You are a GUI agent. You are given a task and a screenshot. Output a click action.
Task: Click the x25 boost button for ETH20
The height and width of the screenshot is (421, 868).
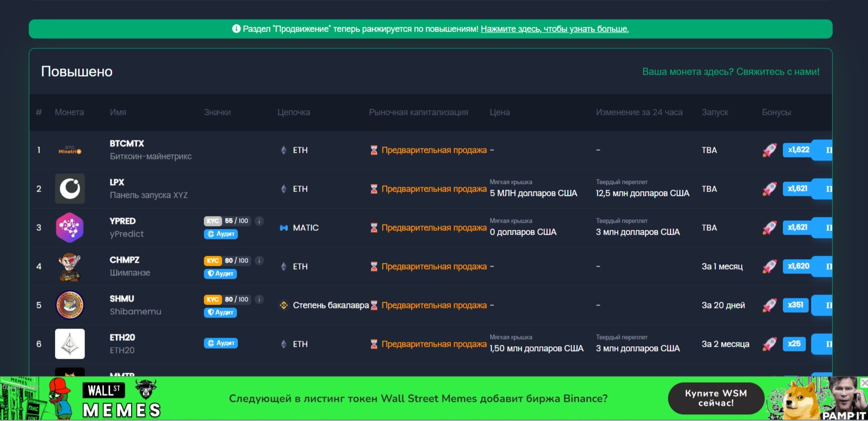click(794, 344)
